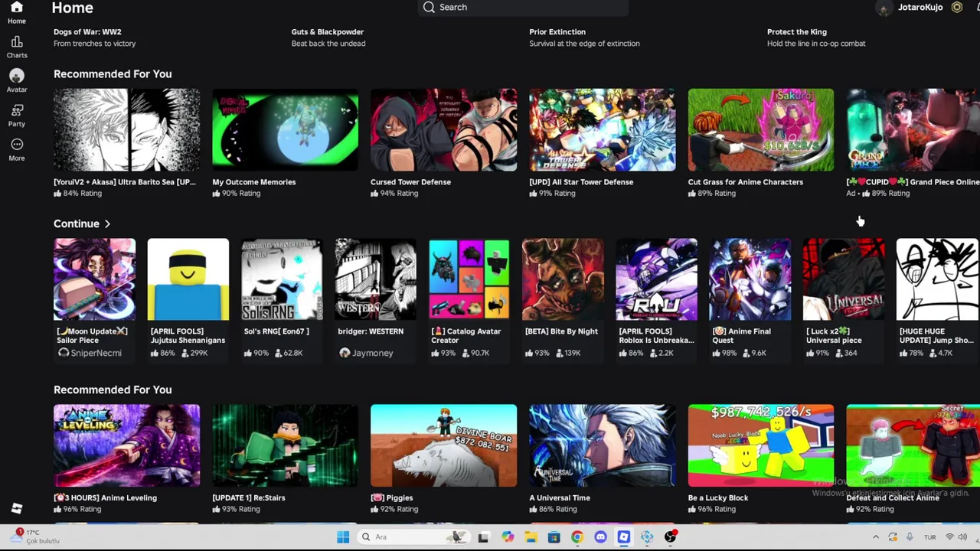The height and width of the screenshot is (551, 980).
Task: Click the search magnifier icon
Action: pyautogui.click(x=429, y=7)
